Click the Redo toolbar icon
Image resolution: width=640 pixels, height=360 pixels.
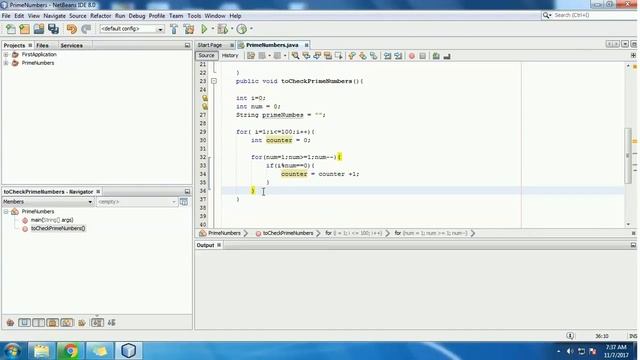(x=86, y=29)
